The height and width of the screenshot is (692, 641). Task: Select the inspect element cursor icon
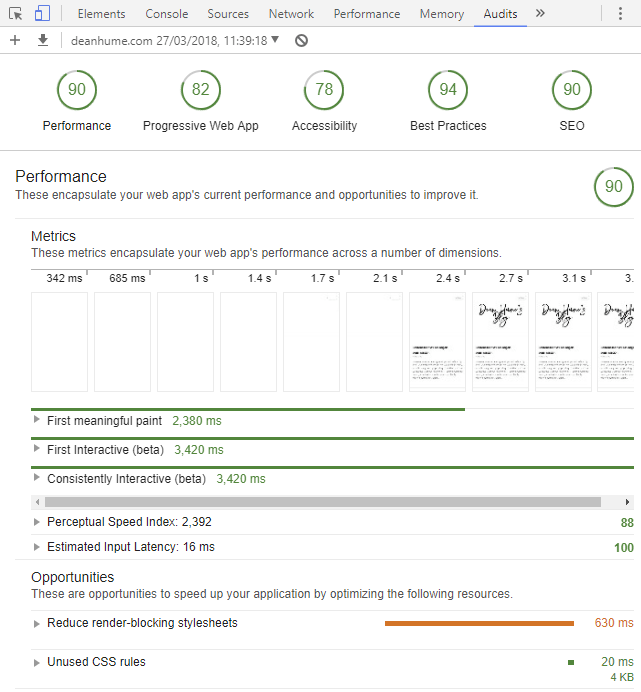[x=15, y=14]
